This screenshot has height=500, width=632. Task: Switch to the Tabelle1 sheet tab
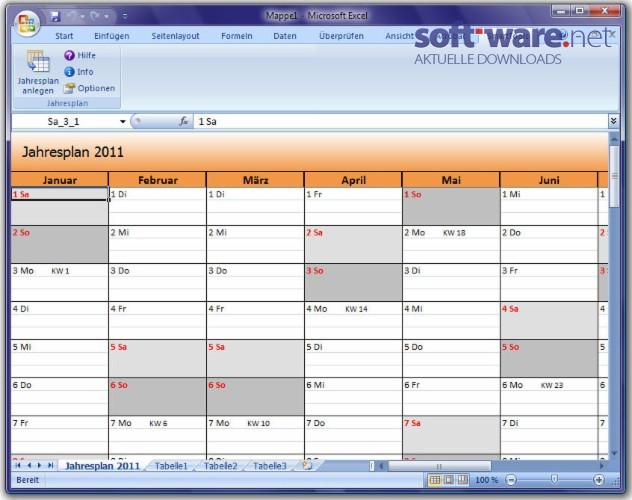pyautogui.click(x=171, y=466)
